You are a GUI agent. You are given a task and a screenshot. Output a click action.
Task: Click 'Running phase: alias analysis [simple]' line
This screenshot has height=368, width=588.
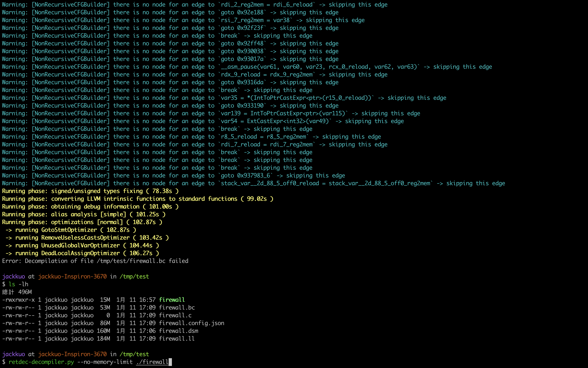[x=84, y=214]
